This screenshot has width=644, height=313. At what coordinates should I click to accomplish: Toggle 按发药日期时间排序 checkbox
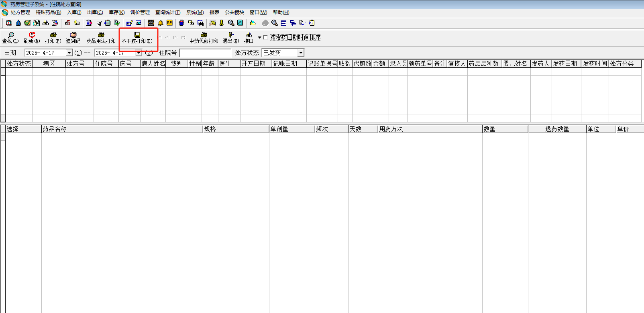pyautogui.click(x=265, y=37)
